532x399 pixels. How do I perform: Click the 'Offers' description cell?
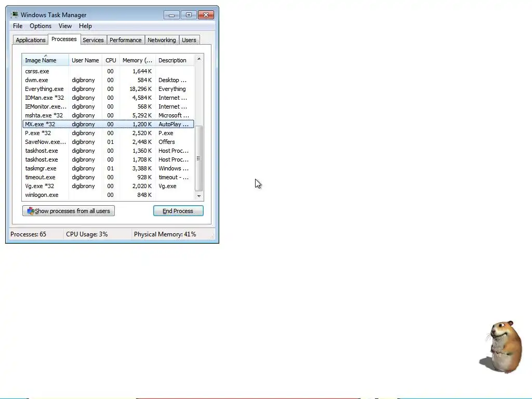(x=167, y=142)
